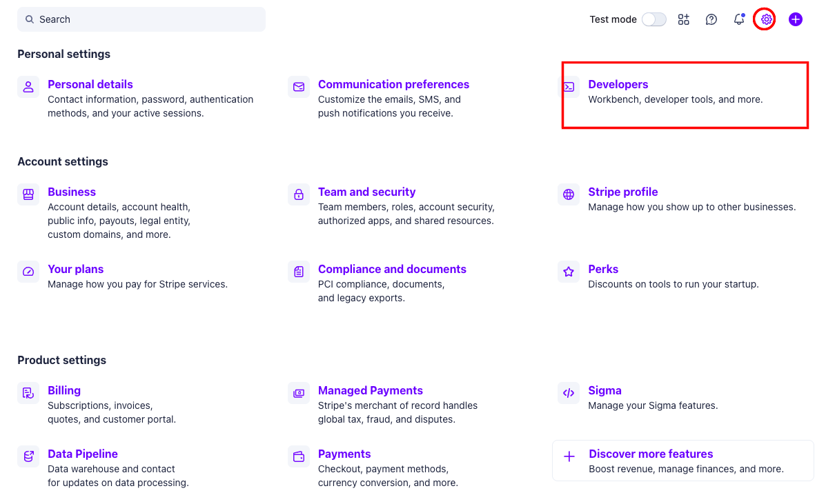
Task: Open Data Pipeline settings
Action: [x=82, y=454]
